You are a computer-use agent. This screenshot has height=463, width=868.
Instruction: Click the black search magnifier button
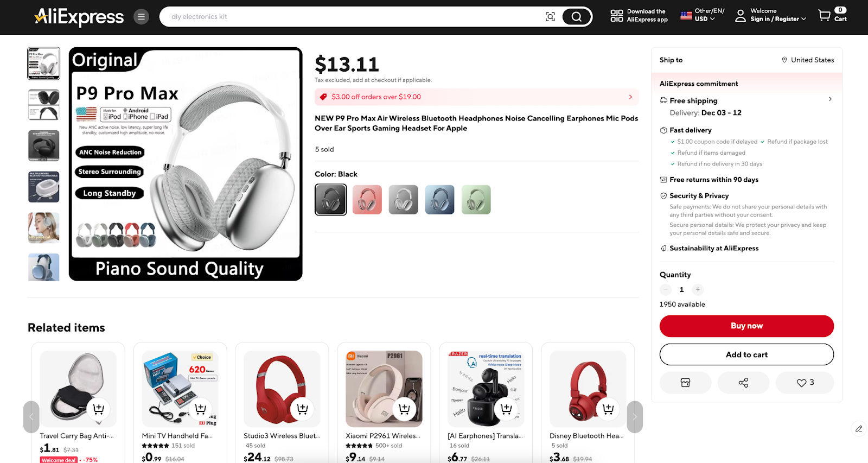[x=576, y=17]
